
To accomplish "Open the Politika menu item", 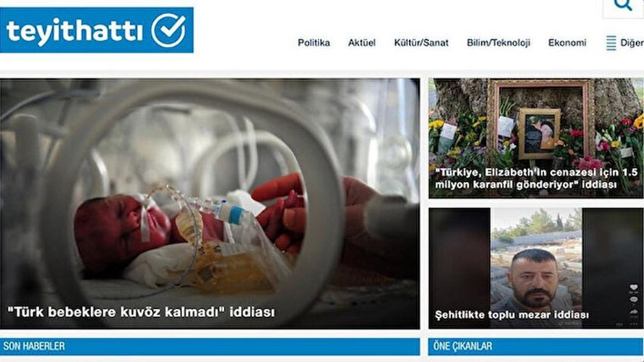I will pos(314,42).
